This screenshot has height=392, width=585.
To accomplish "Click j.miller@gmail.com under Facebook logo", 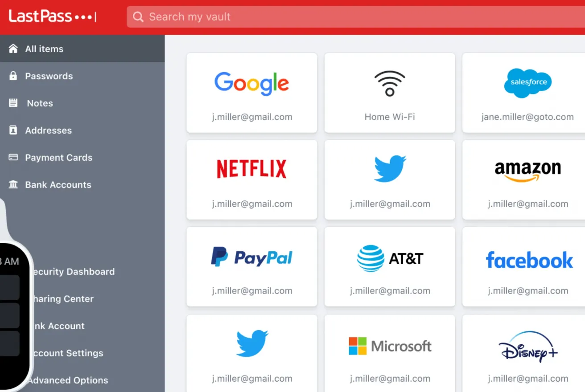I will pyautogui.click(x=528, y=291).
